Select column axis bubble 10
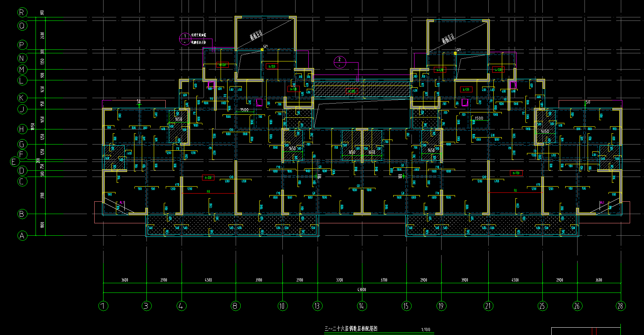The height and width of the screenshot is (335, 644). 282,306
